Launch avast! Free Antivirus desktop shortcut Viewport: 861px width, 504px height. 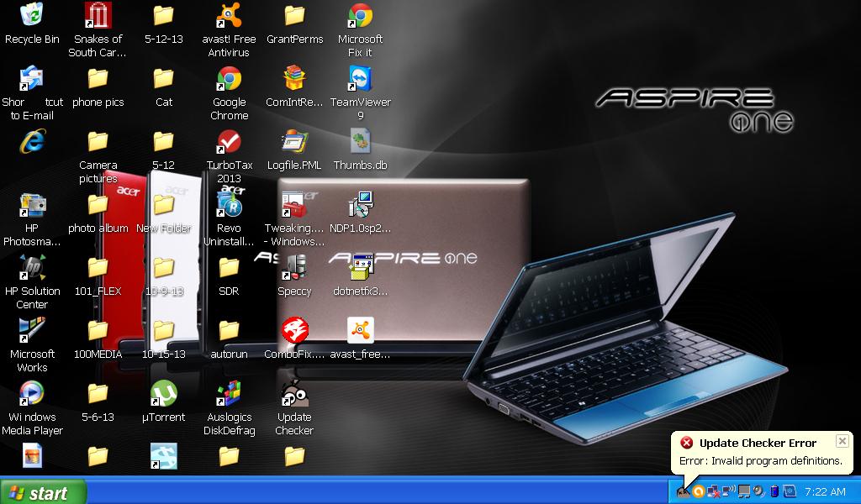[x=229, y=15]
